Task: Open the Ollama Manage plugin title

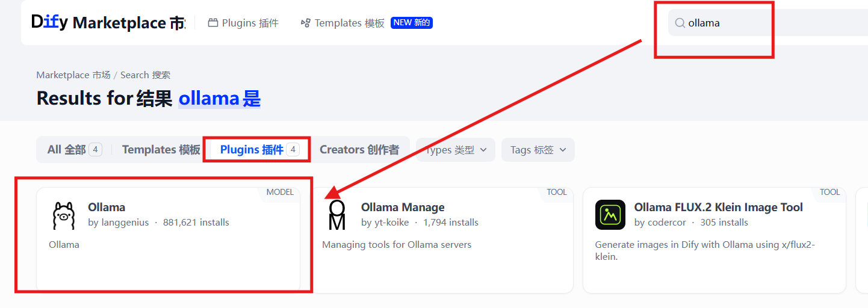Action: click(403, 208)
